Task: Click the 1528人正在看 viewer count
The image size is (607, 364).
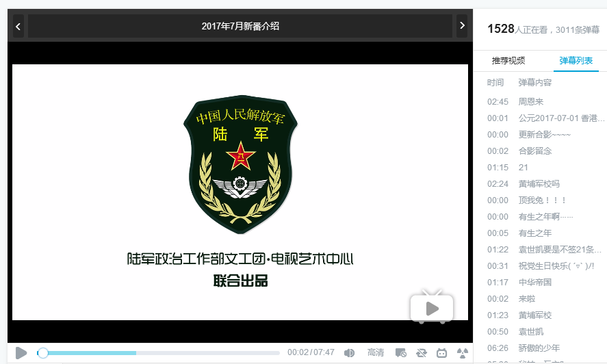Action: [x=517, y=29]
